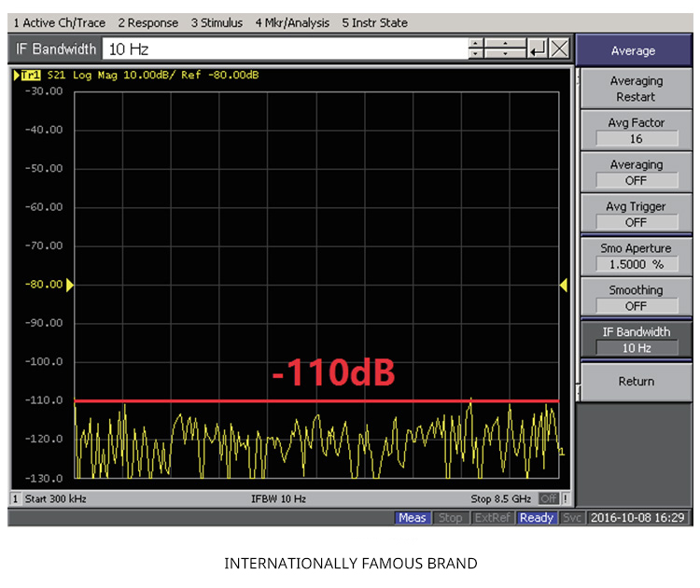This screenshot has width=700, height=588.
Task: Open the 4 Mkr/Analysis menu
Action: (291, 22)
